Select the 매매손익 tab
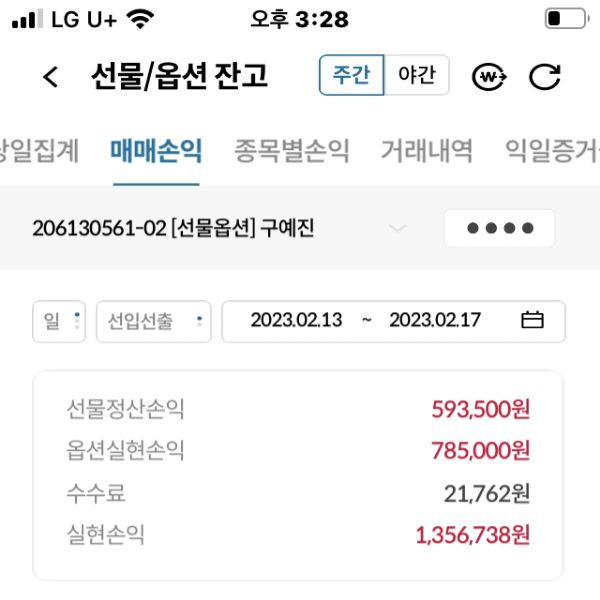Screen dimensions: 600x600 pyautogui.click(x=156, y=151)
